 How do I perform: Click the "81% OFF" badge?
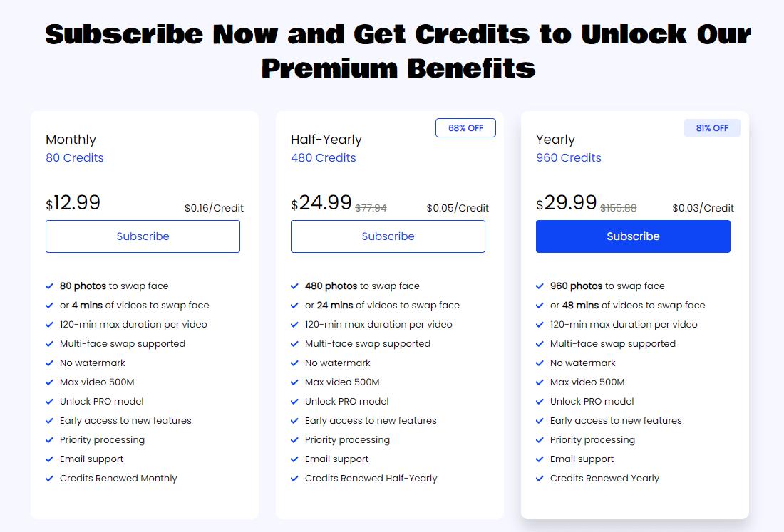coord(712,128)
